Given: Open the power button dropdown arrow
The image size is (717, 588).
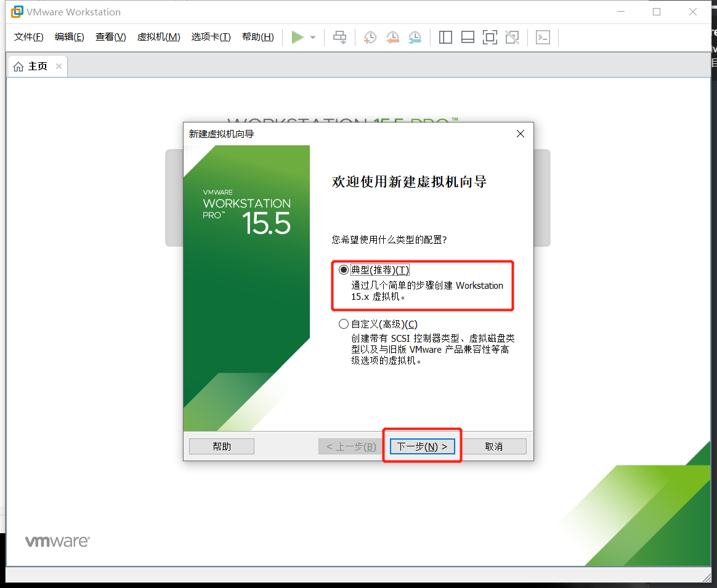Looking at the screenshot, I should (x=312, y=37).
